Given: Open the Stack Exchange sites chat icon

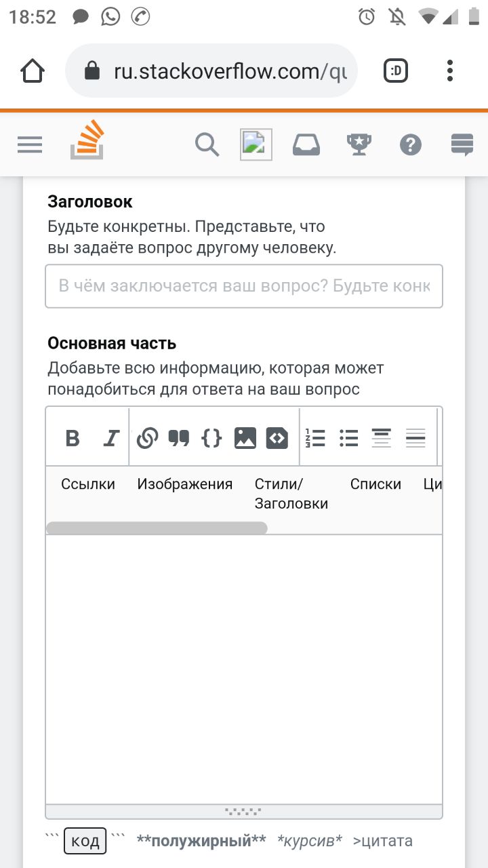Looking at the screenshot, I should [x=462, y=144].
